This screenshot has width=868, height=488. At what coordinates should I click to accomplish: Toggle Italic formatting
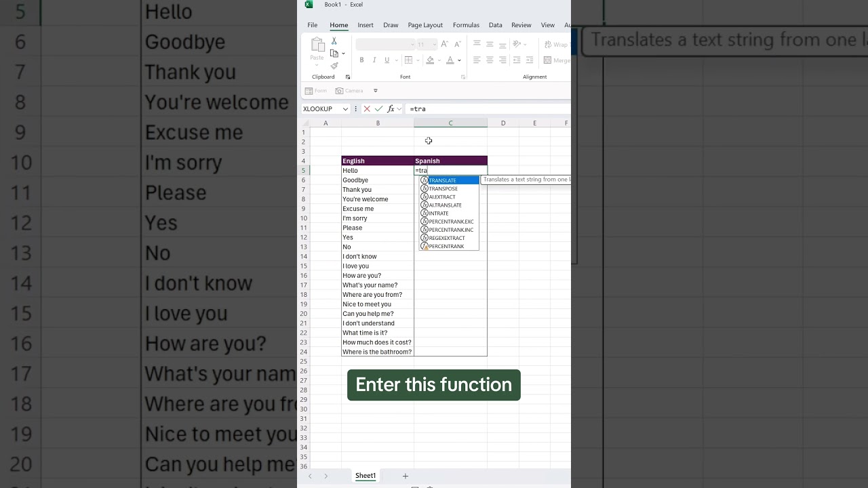coord(375,60)
